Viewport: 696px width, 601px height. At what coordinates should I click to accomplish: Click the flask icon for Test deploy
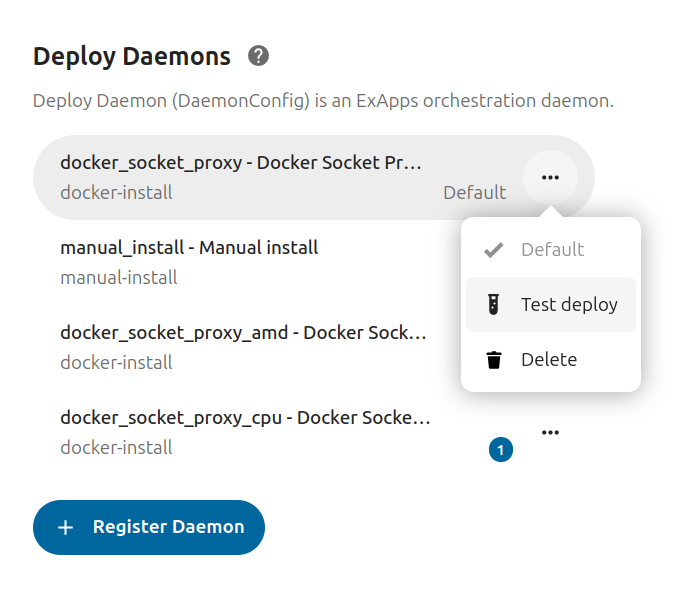point(493,305)
